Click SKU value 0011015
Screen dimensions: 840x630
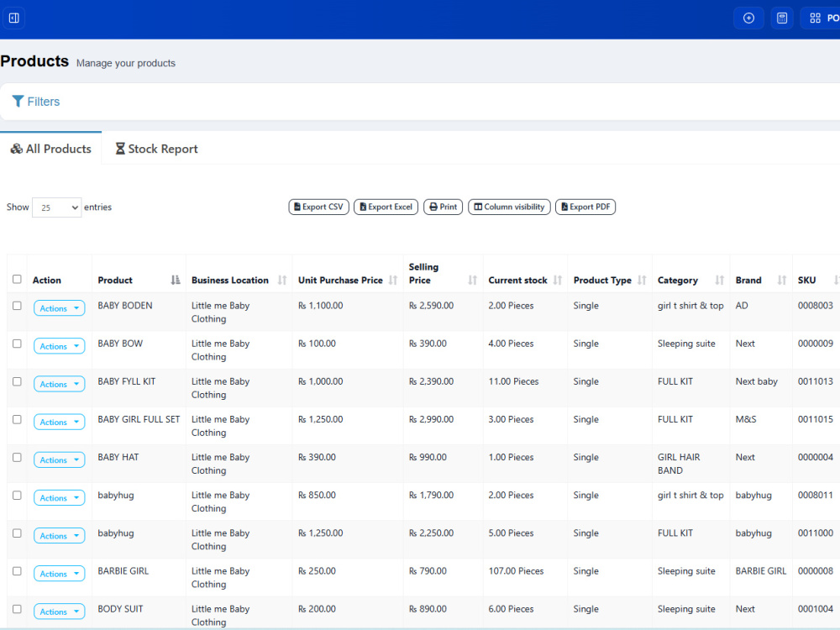(816, 419)
